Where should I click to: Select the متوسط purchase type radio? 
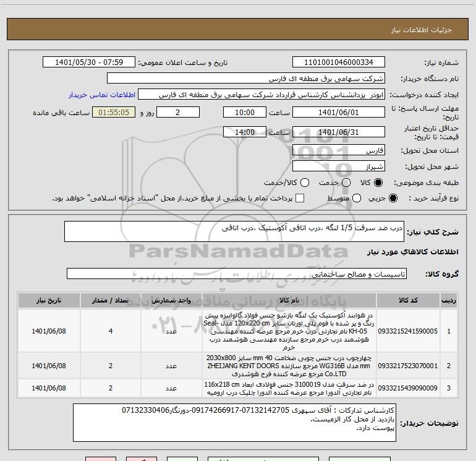[357, 198]
